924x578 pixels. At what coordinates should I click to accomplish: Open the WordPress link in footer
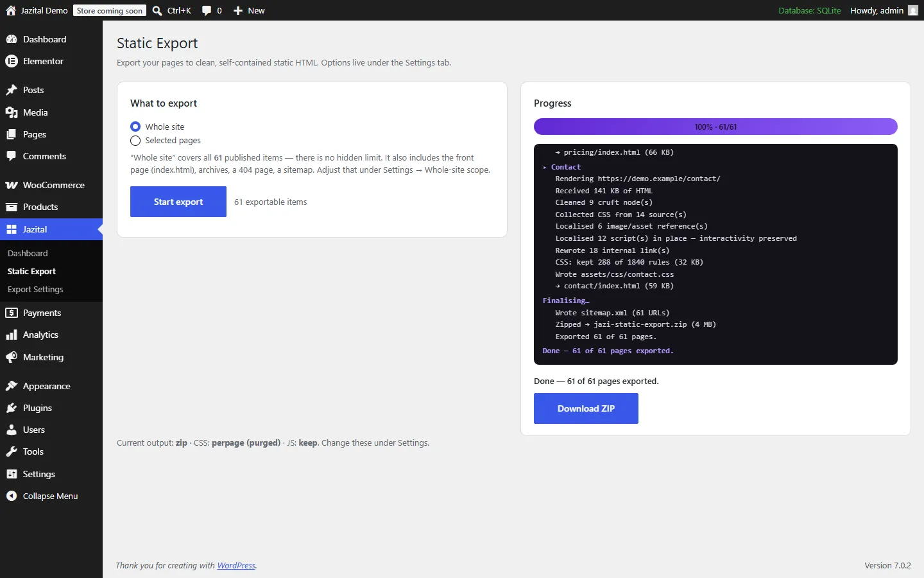pos(236,566)
